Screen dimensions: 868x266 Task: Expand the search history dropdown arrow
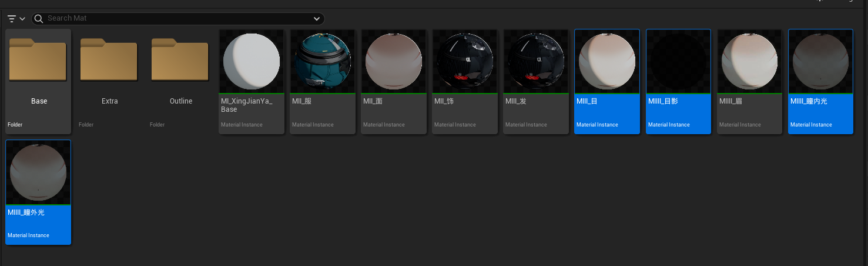[x=317, y=19]
